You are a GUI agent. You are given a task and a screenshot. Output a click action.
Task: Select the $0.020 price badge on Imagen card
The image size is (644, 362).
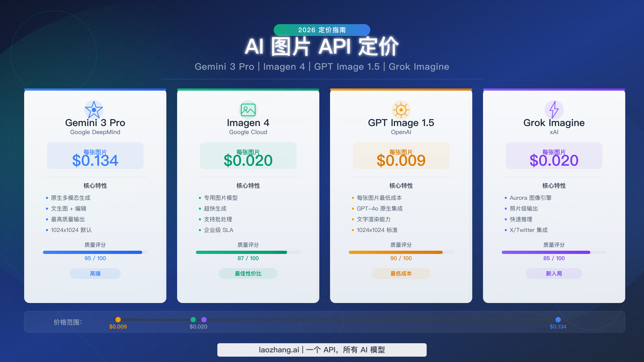[248, 156]
